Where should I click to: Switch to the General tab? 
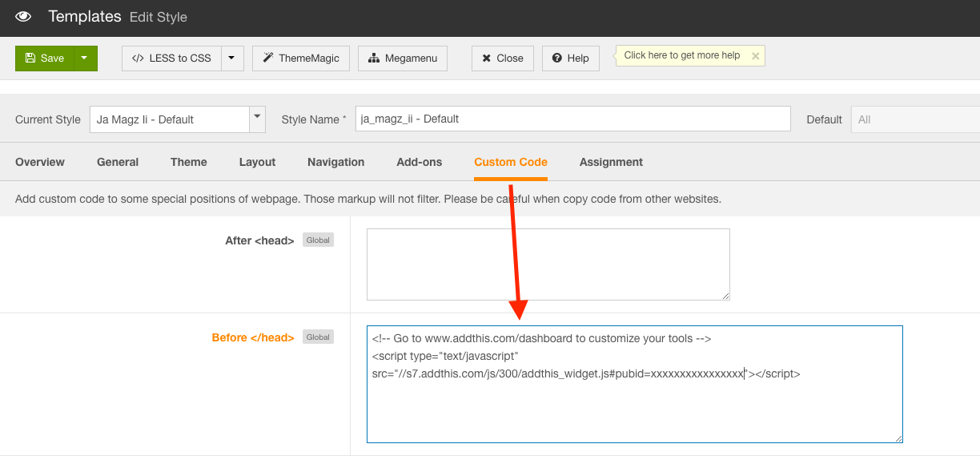tap(118, 162)
